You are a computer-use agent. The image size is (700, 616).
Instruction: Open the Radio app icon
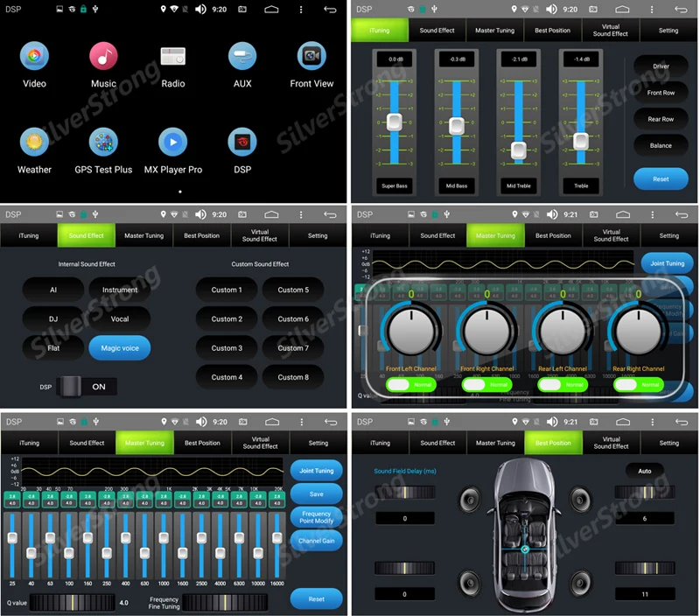[x=172, y=56]
